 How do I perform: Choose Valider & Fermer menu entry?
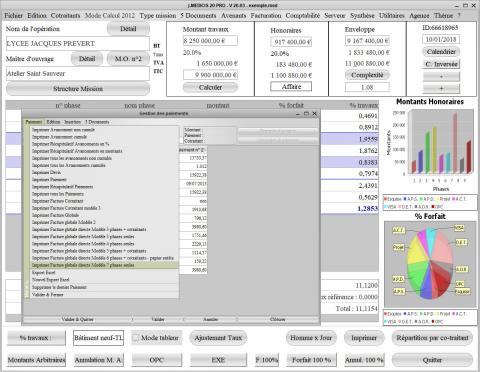(x=104, y=295)
